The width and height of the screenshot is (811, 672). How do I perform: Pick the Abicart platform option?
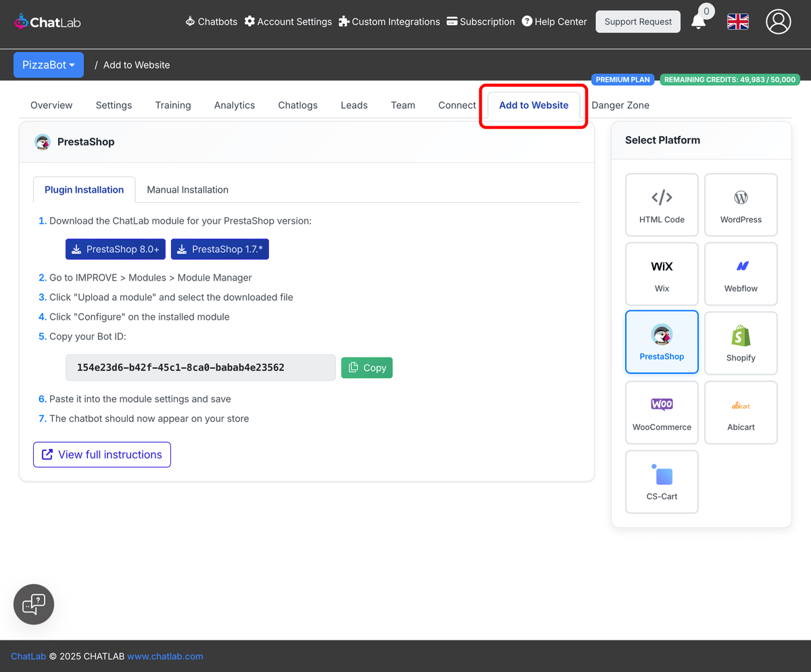click(x=741, y=412)
